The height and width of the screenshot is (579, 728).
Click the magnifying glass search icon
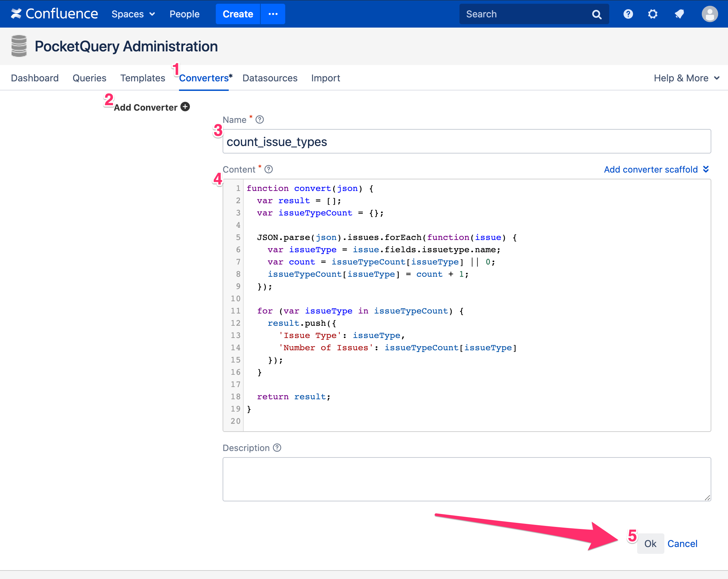[x=597, y=14]
